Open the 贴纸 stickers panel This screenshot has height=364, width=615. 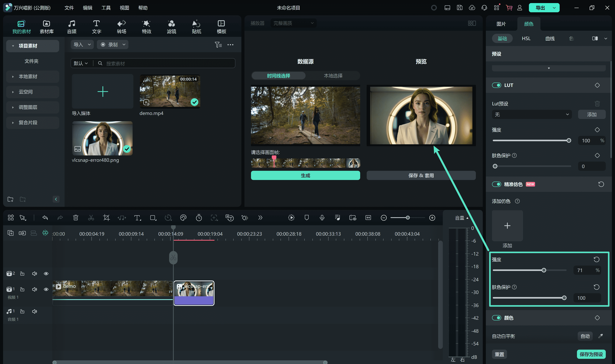(196, 27)
